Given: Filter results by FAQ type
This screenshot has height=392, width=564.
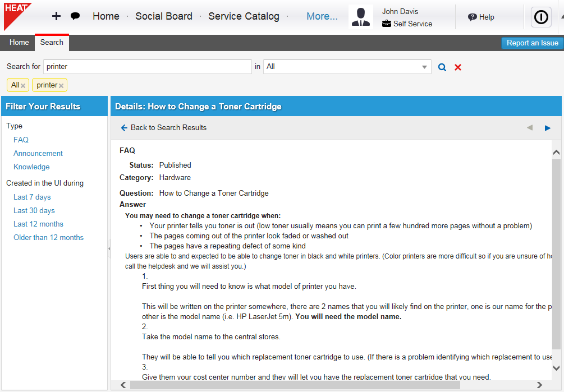Looking at the screenshot, I should click(x=21, y=140).
